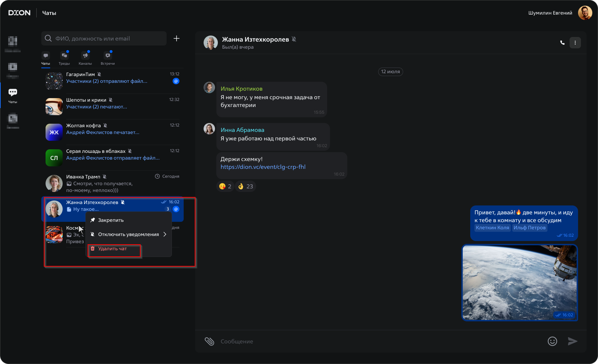Open Шумилин Евгений profile avatar
598x364 pixels.
click(x=585, y=13)
